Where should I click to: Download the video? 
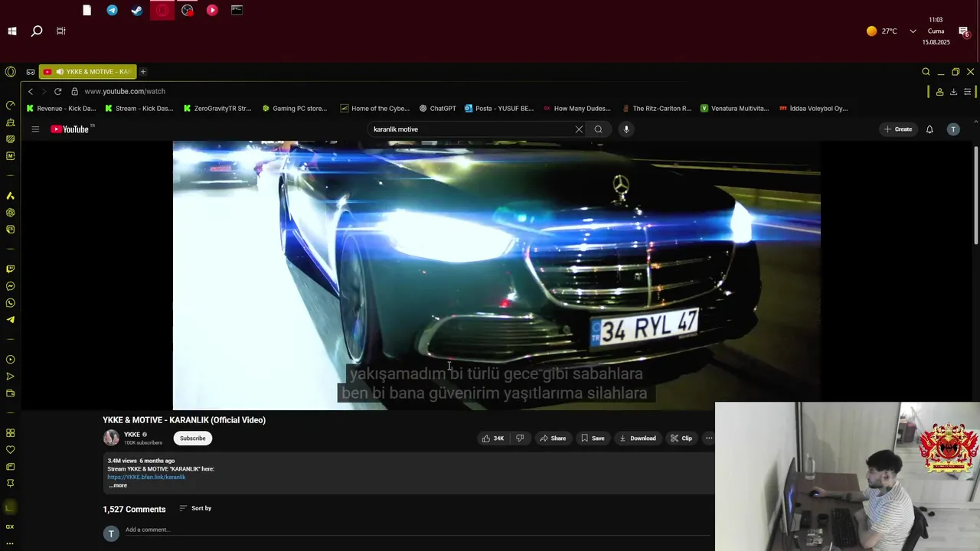click(x=637, y=439)
